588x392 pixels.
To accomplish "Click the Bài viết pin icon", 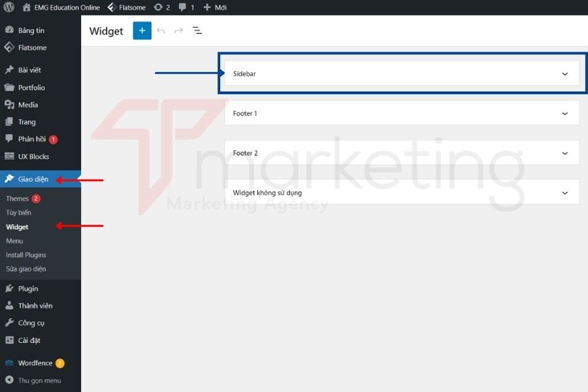I will coord(9,70).
